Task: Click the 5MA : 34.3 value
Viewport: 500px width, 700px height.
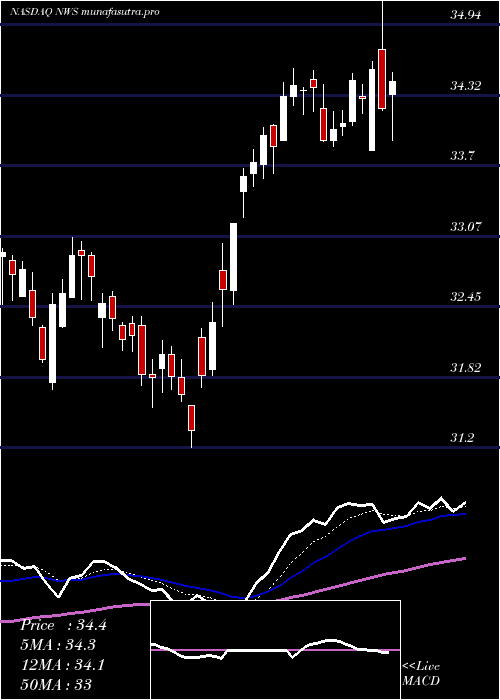Action: coord(58,645)
